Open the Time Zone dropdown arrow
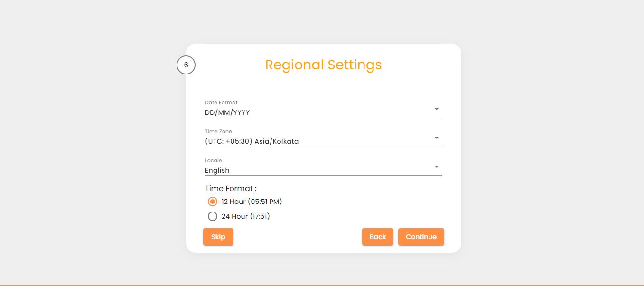The height and width of the screenshot is (286, 644). point(436,138)
